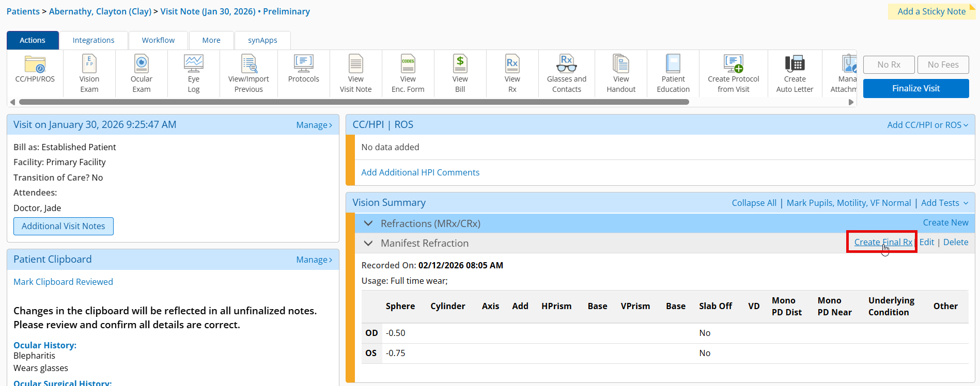Open the Add Tests dropdown
980x386 pixels.
pos(944,203)
